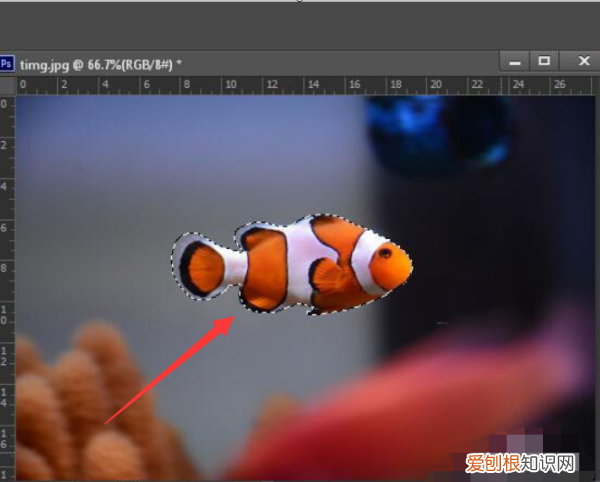Image resolution: width=600 pixels, height=482 pixels.
Task: Minimize the timg.jpg document window
Action: (516, 61)
